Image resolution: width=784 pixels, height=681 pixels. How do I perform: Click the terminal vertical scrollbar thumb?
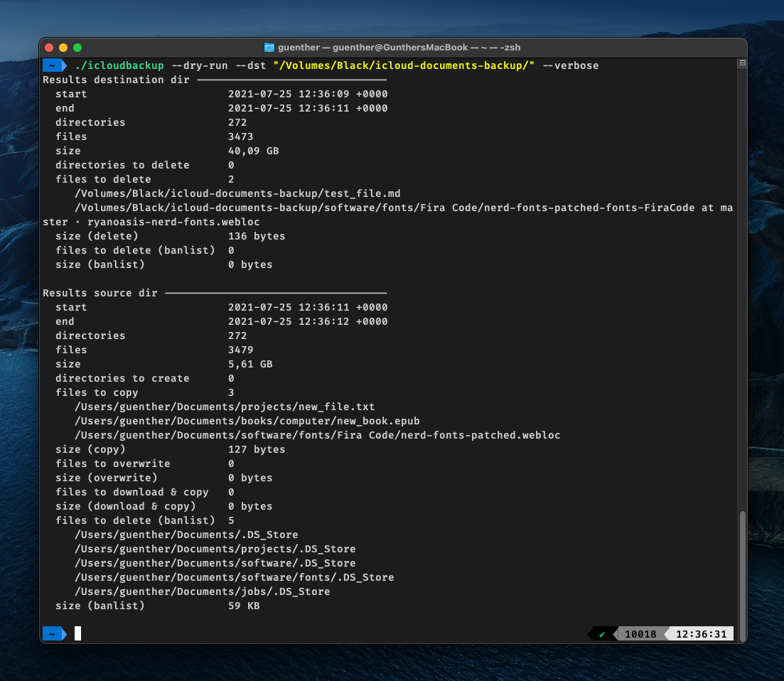pos(743,574)
